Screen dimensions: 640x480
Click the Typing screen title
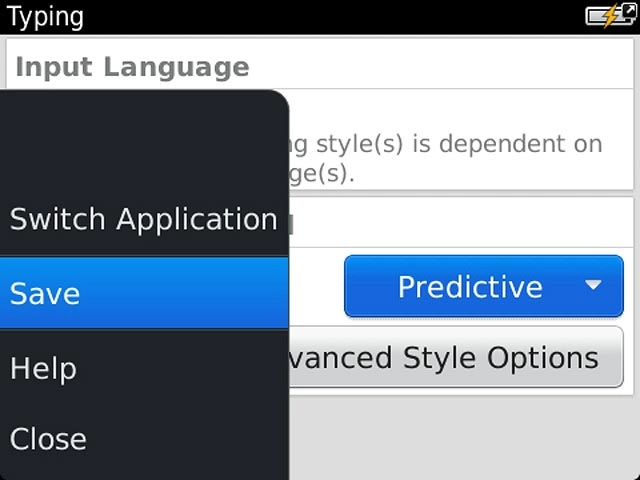coord(45,17)
